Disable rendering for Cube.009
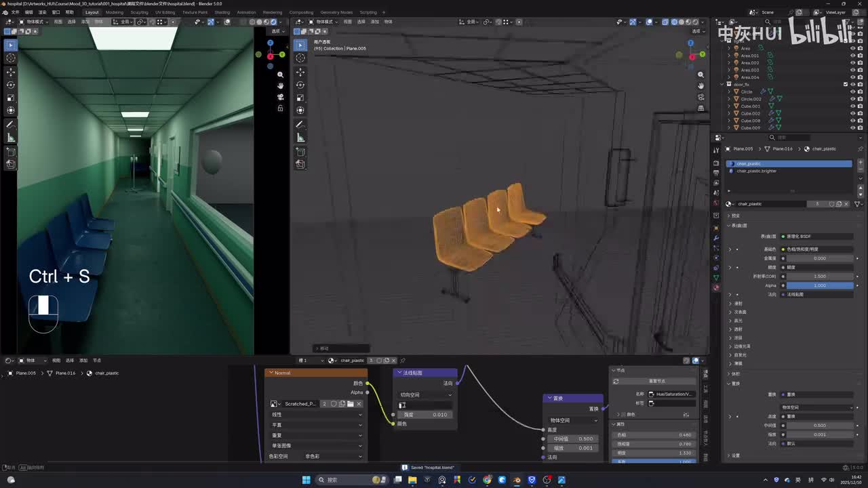The image size is (868, 488). 861,127
